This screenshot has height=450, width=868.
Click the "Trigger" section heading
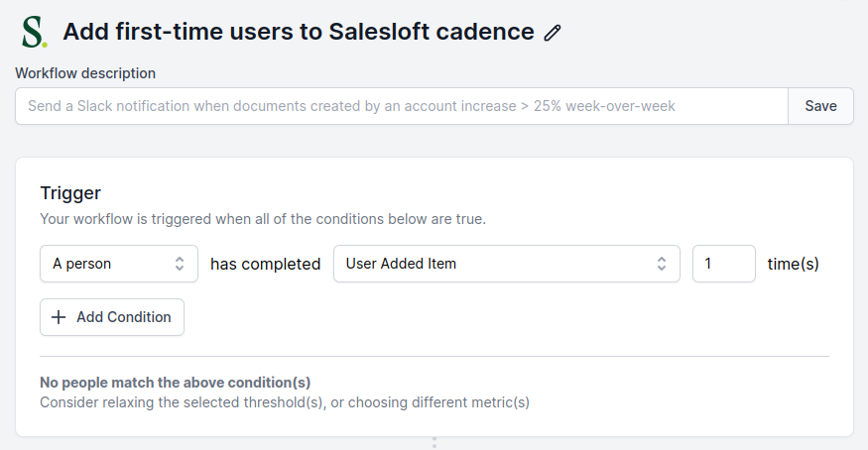[70, 193]
